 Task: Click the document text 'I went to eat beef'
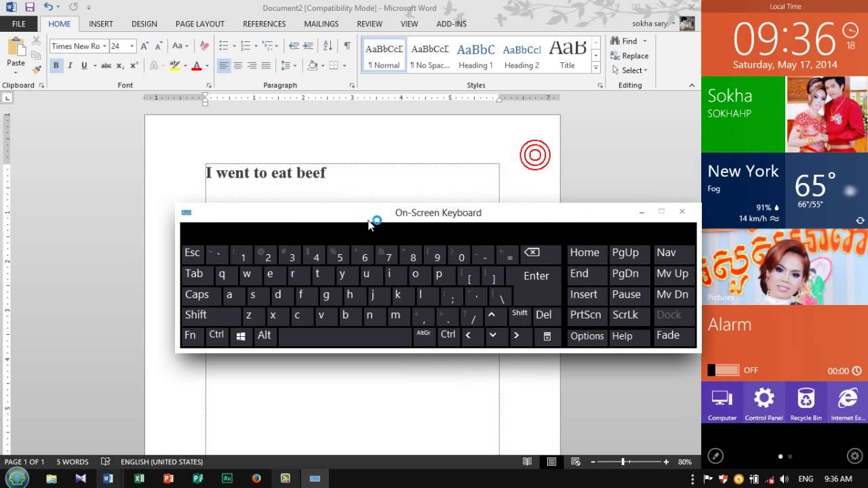[x=266, y=173]
